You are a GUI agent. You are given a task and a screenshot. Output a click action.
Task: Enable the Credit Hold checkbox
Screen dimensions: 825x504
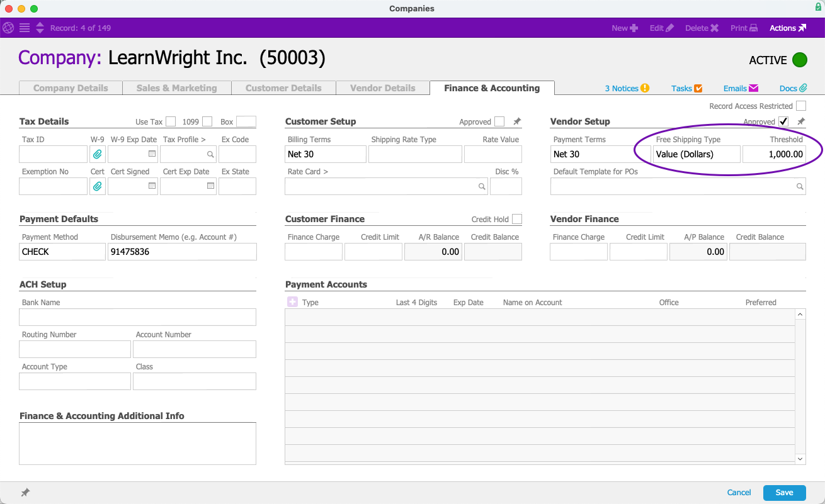point(517,219)
